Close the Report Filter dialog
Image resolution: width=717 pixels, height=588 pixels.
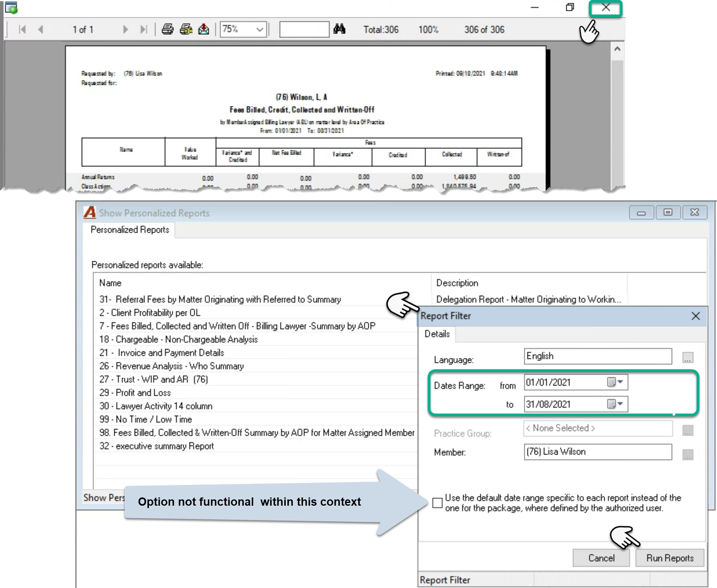click(x=695, y=316)
